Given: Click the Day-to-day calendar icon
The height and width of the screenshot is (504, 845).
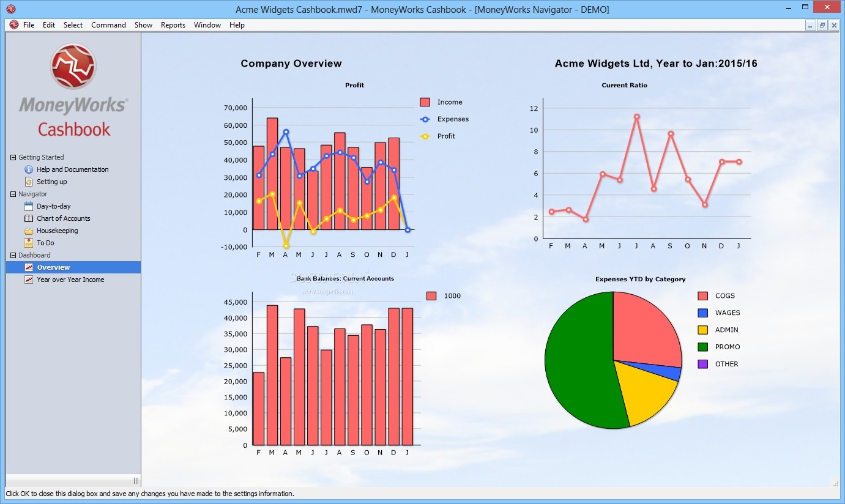Looking at the screenshot, I should point(29,206).
